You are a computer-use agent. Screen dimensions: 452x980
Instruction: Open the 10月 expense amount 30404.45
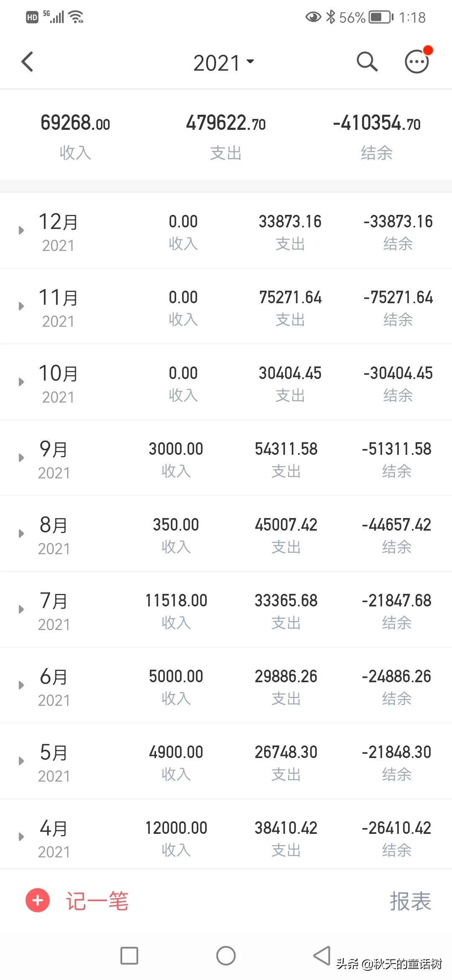pyautogui.click(x=290, y=374)
